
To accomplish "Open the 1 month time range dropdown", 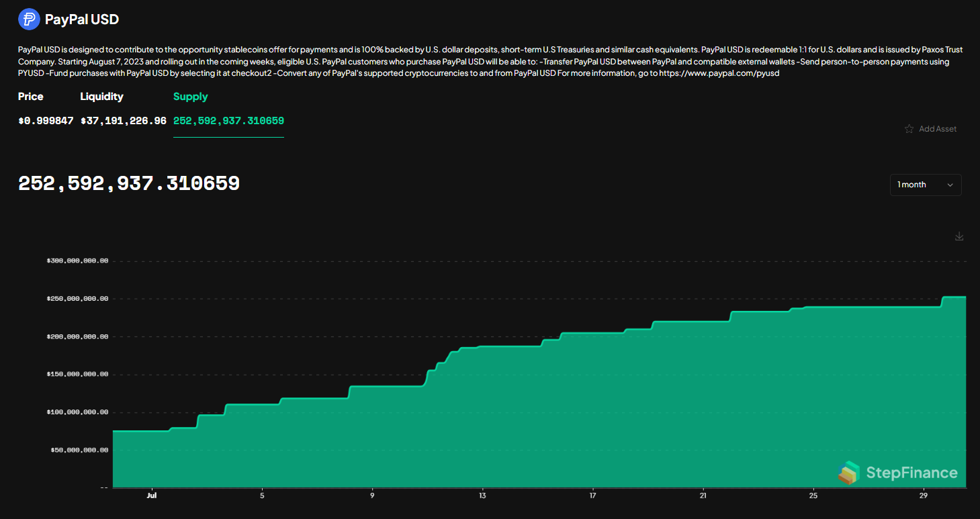I will pyautogui.click(x=925, y=185).
